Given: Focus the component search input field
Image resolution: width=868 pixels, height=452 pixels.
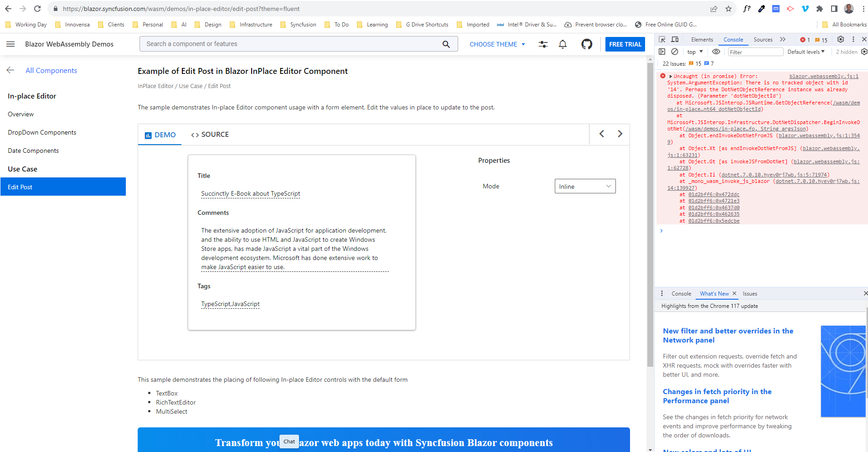Looking at the screenshot, I should coord(292,44).
